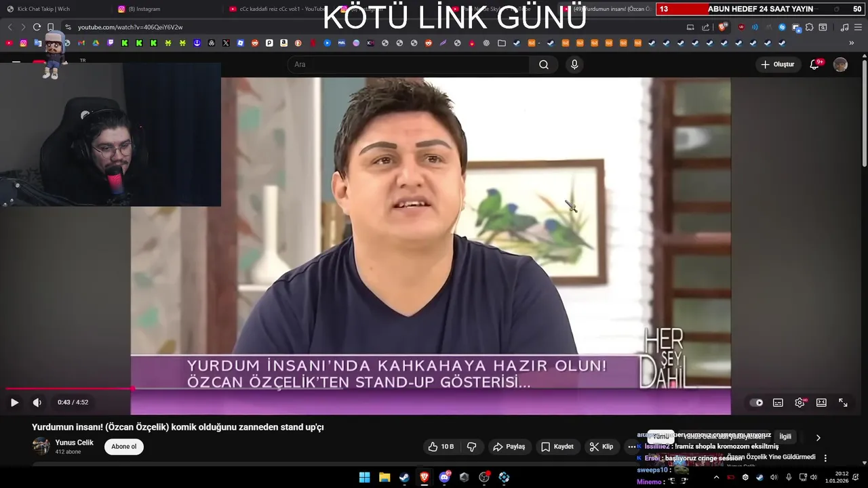Toggle subtitles with the captions button
This screenshot has height=488, width=868.
(778, 403)
